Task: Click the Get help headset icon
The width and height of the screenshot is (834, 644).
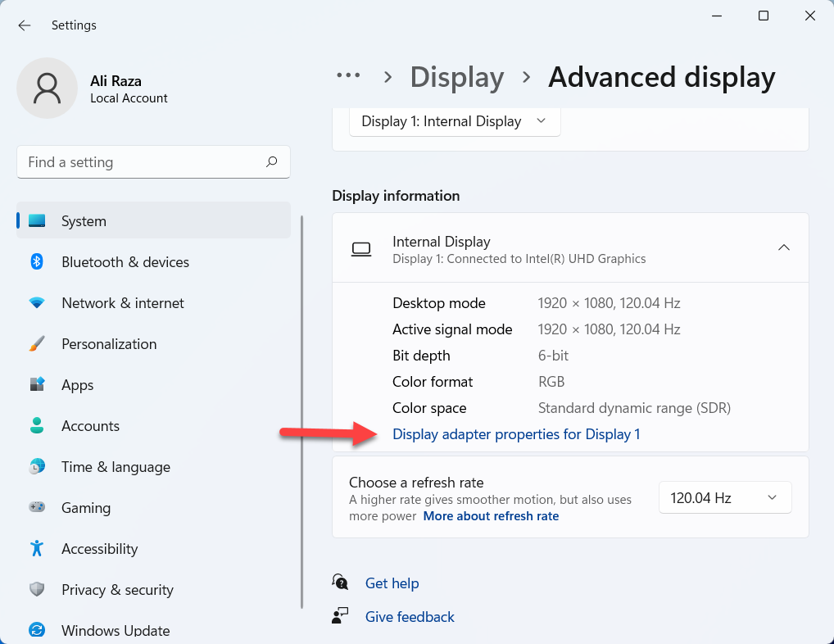Action: (x=340, y=582)
